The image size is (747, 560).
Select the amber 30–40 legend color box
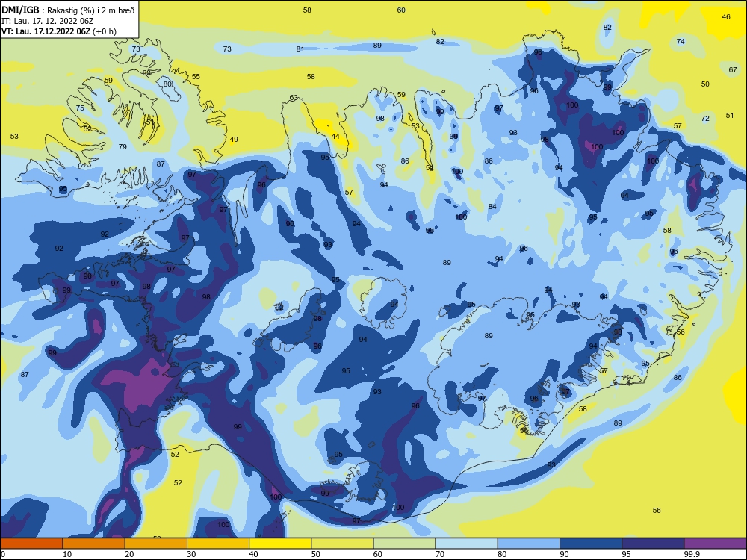tap(218, 544)
